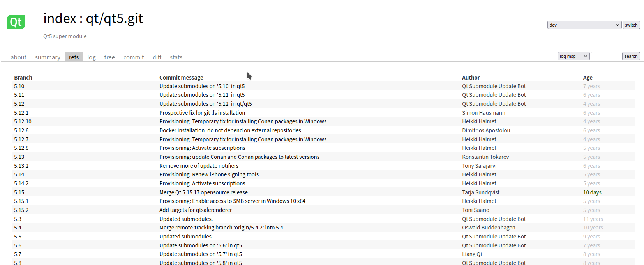The image size is (644, 265).
Task: Open the tree tab
Action: tap(109, 57)
